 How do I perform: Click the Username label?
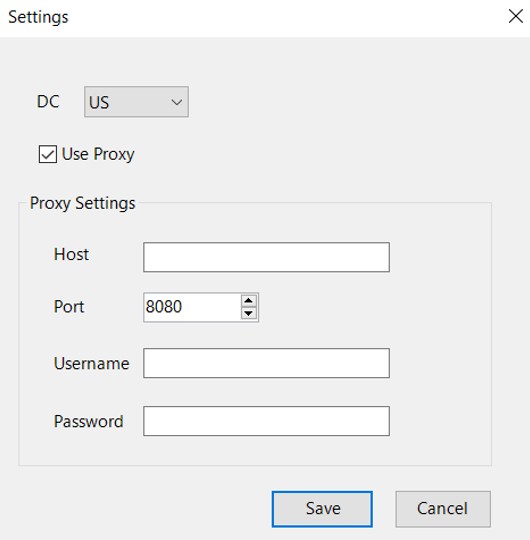coord(92,363)
